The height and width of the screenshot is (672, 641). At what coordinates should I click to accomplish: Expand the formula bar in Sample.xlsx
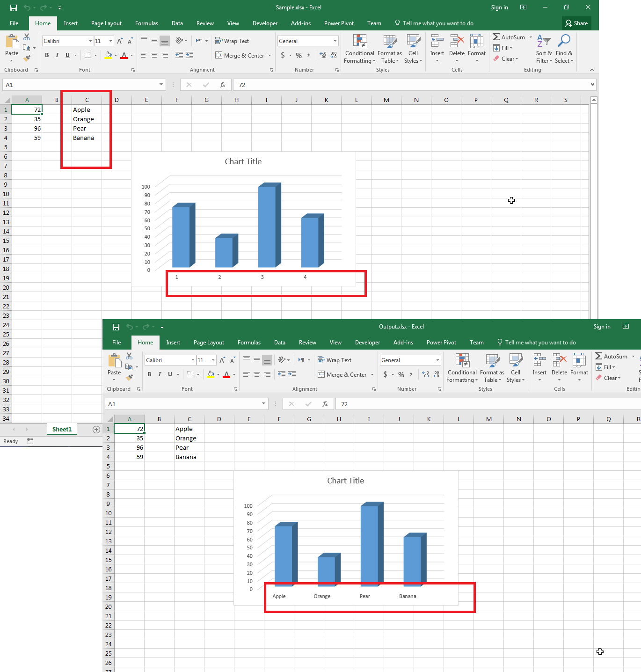point(592,85)
